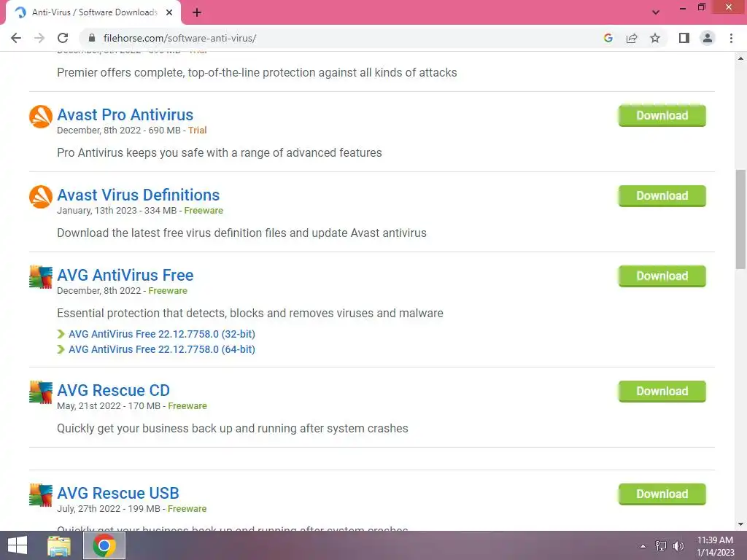Screen dimensions: 747x560
Task: Click the Pro Antivirus keeps you safe description
Action: (x=219, y=153)
